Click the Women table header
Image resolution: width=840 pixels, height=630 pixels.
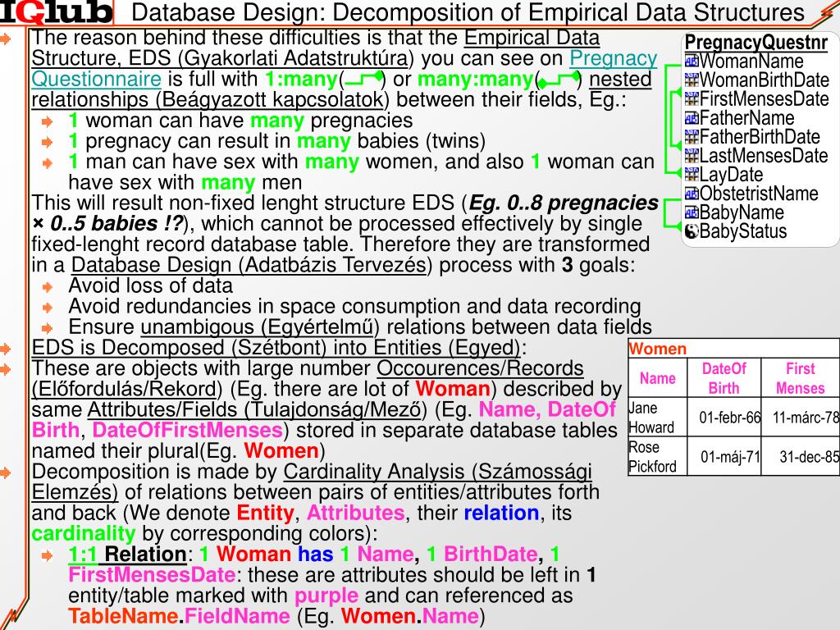tap(733, 349)
